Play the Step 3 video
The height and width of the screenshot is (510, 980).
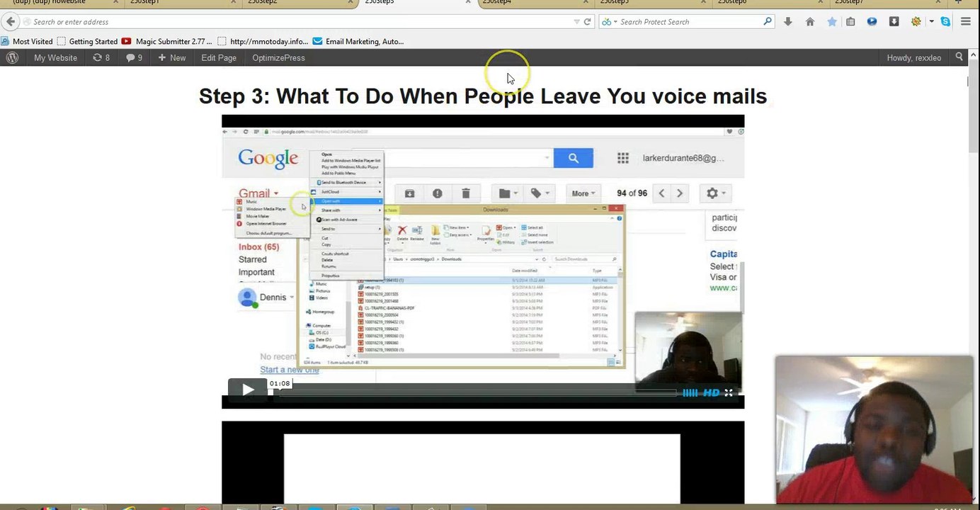point(247,389)
